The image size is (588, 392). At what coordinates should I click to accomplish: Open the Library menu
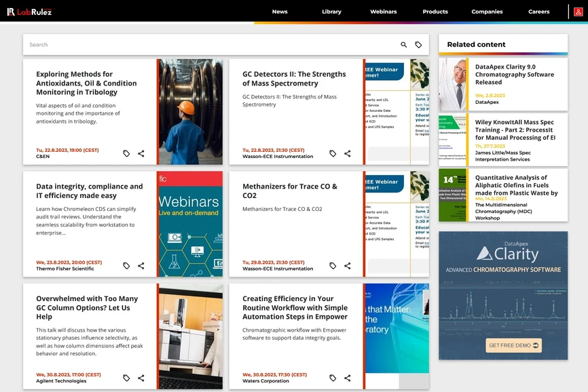331,12
